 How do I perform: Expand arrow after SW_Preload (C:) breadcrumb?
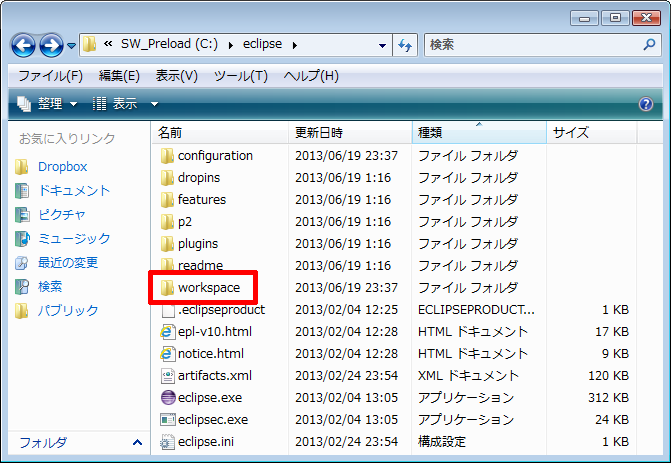coord(231,45)
